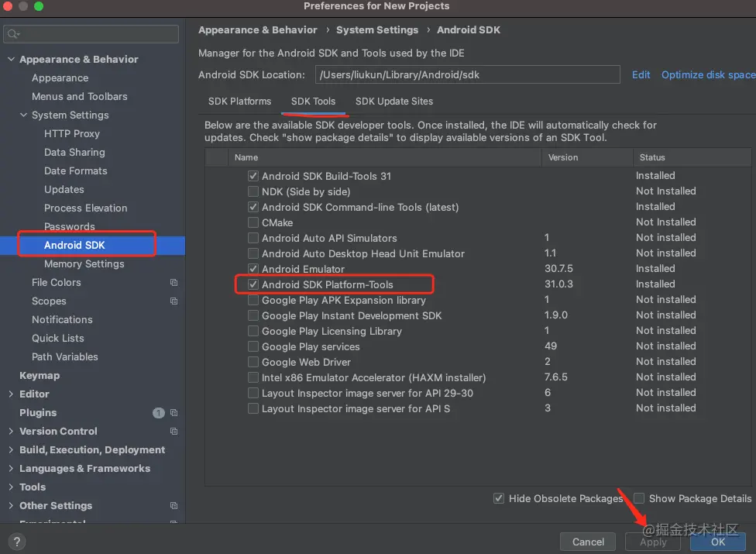The width and height of the screenshot is (756, 554).
Task: Expand Languages & Frameworks section
Action: click(x=11, y=468)
